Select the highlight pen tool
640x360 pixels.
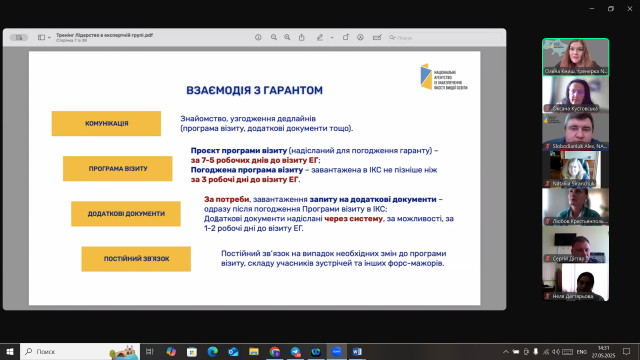coord(320,37)
